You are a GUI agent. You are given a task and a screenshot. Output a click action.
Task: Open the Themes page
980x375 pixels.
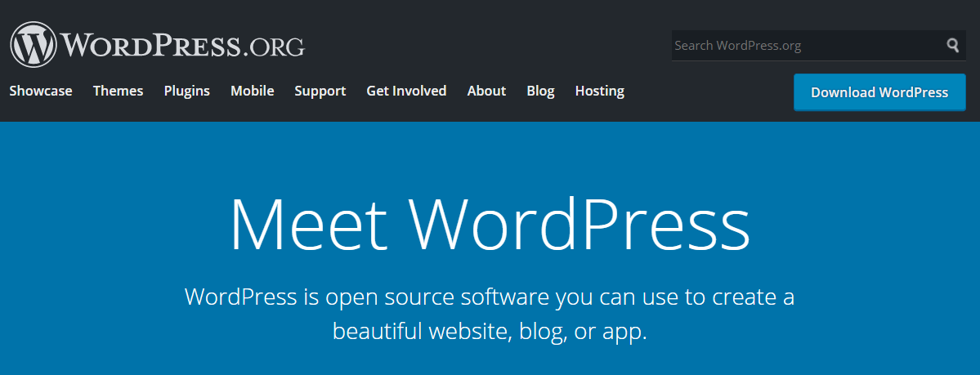119,92
